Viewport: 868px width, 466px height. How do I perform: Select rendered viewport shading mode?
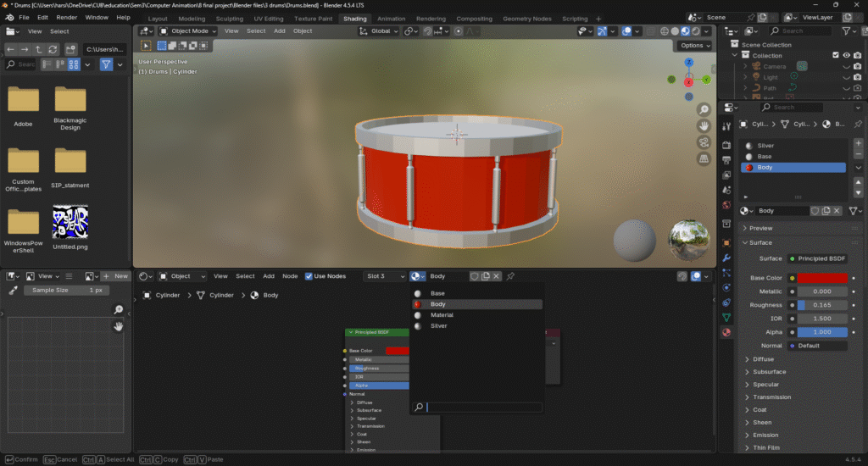697,31
